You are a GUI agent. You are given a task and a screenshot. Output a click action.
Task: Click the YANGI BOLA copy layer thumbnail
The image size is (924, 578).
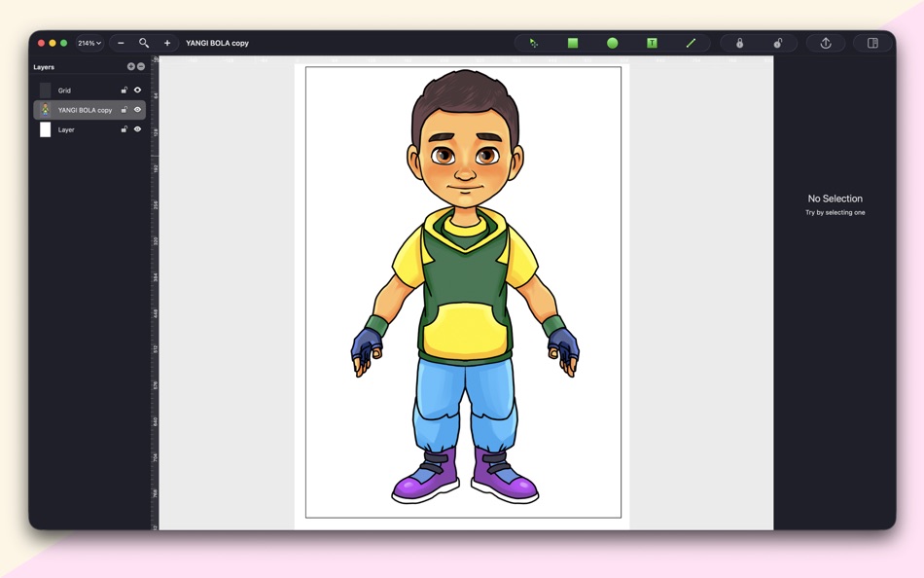point(46,110)
